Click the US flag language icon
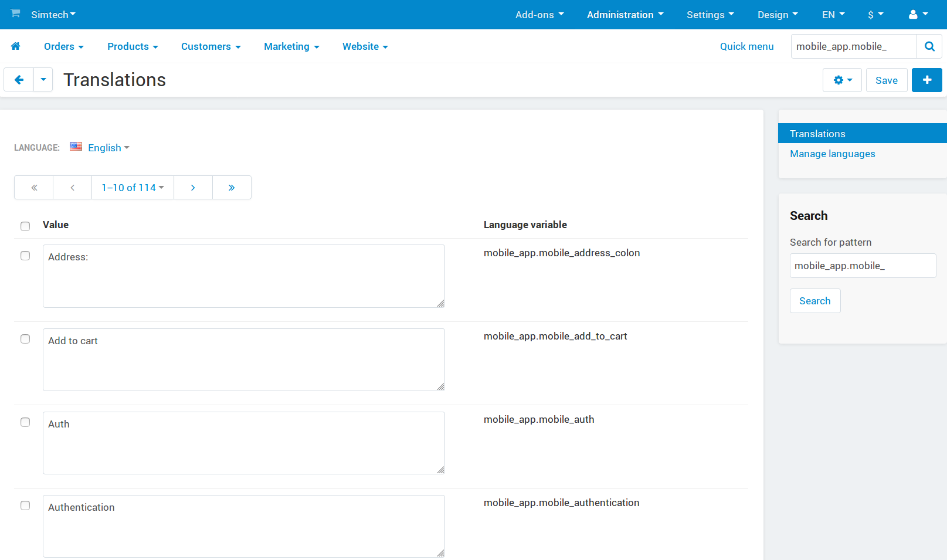The width and height of the screenshot is (947, 560). coord(76,147)
